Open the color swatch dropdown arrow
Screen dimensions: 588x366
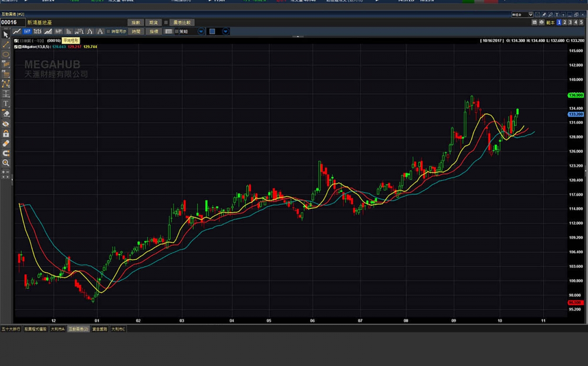(226, 31)
